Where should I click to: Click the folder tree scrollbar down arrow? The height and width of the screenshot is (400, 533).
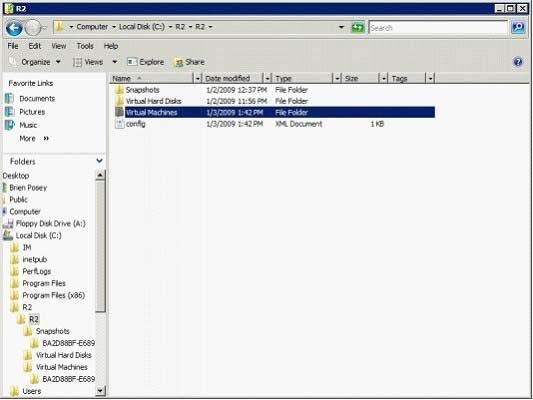[x=100, y=391]
